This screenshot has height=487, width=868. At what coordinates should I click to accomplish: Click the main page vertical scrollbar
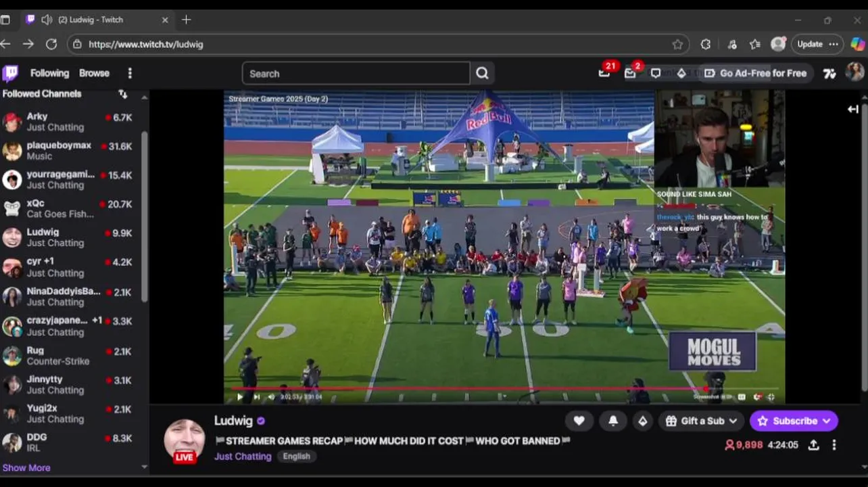[864, 247]
